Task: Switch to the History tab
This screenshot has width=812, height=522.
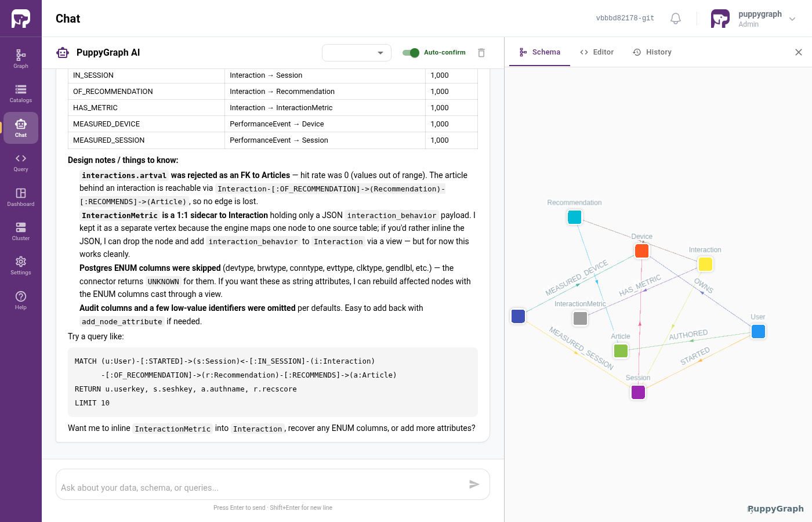Action: point(652,52)
